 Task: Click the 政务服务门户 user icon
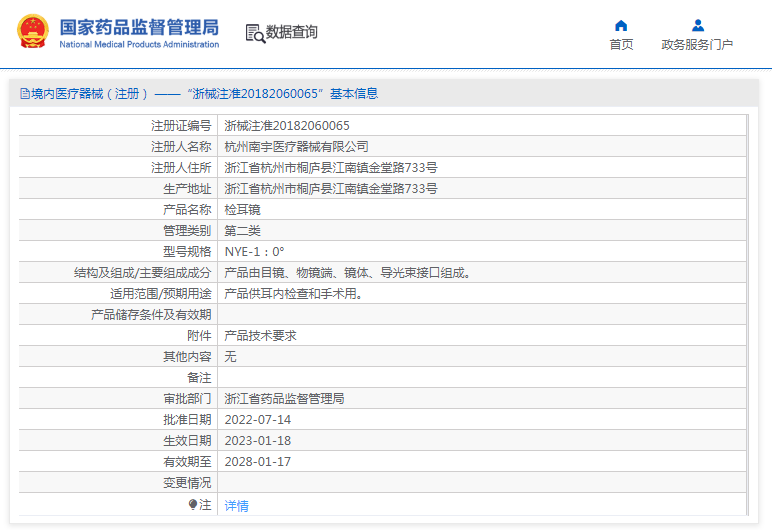coord(698,25)
